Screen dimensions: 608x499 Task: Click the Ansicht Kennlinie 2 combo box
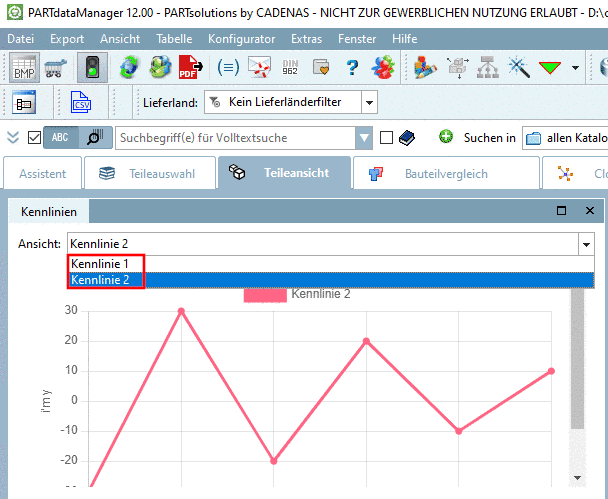(330, 244)
